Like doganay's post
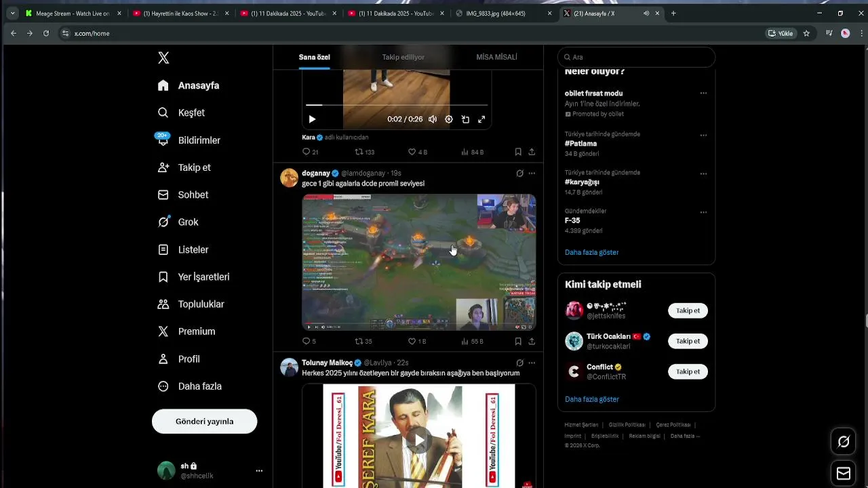The width and height of the screenshot is (868, 488). (x=417, y=342)
